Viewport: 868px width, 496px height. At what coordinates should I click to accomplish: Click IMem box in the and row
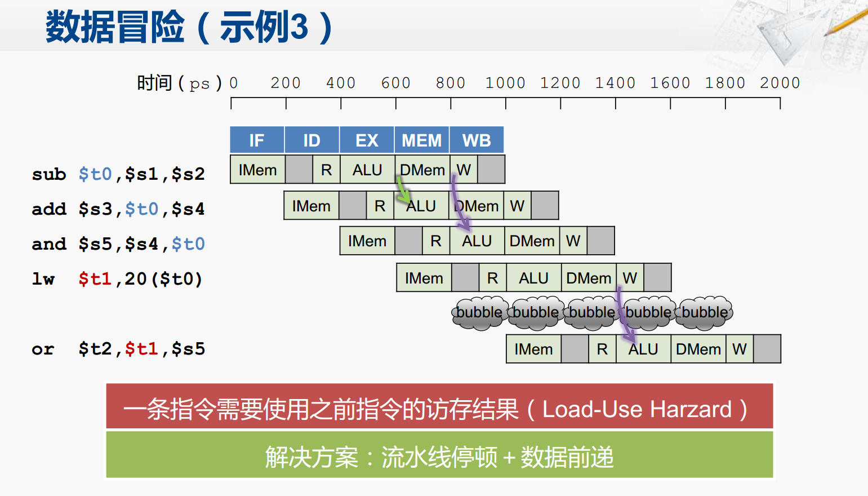coord(367,241)
